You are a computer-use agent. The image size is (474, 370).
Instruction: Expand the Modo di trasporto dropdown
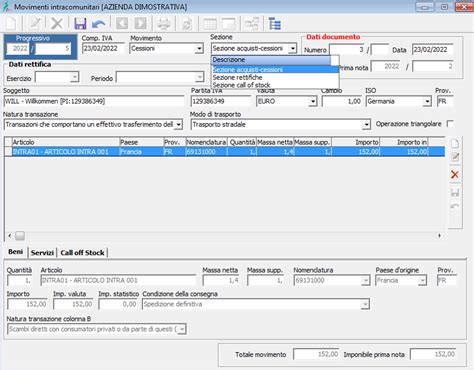(x=366, y=125)
